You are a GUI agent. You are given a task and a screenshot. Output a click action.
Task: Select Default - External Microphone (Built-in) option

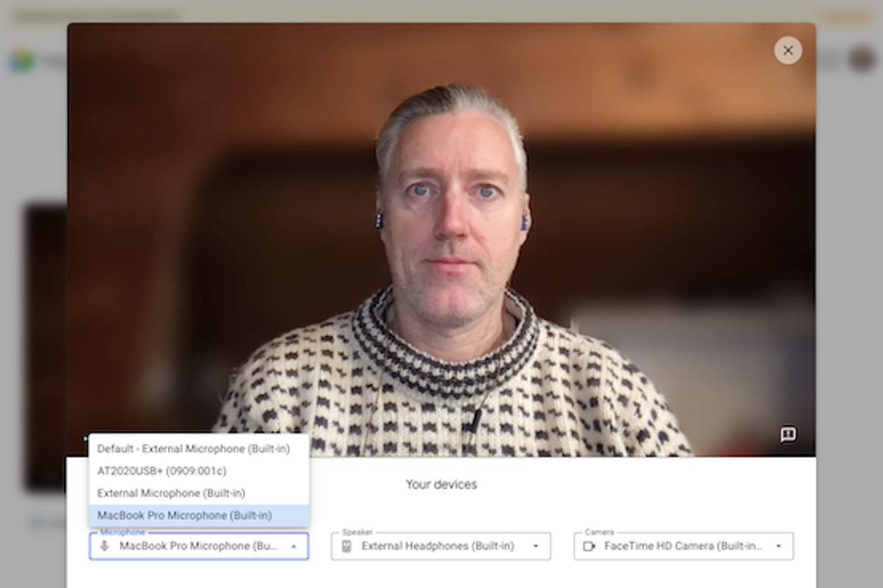coord(194,448)
